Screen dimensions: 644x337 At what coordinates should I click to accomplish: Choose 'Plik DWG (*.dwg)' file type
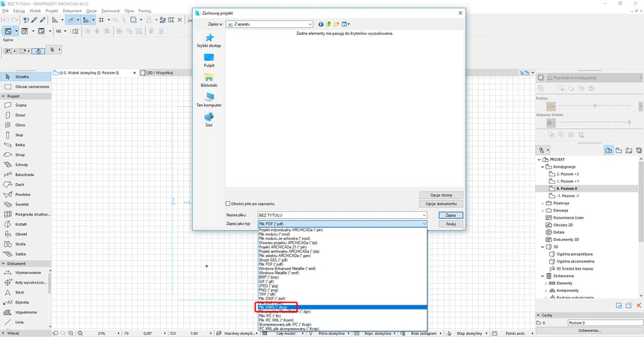click(x=343, y=307)
